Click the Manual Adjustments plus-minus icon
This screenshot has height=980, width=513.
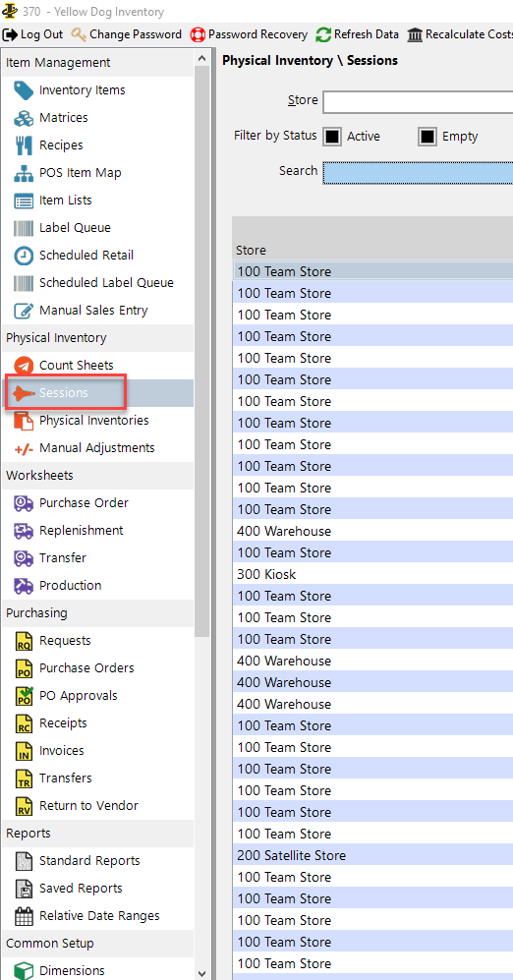click(24, 448)
